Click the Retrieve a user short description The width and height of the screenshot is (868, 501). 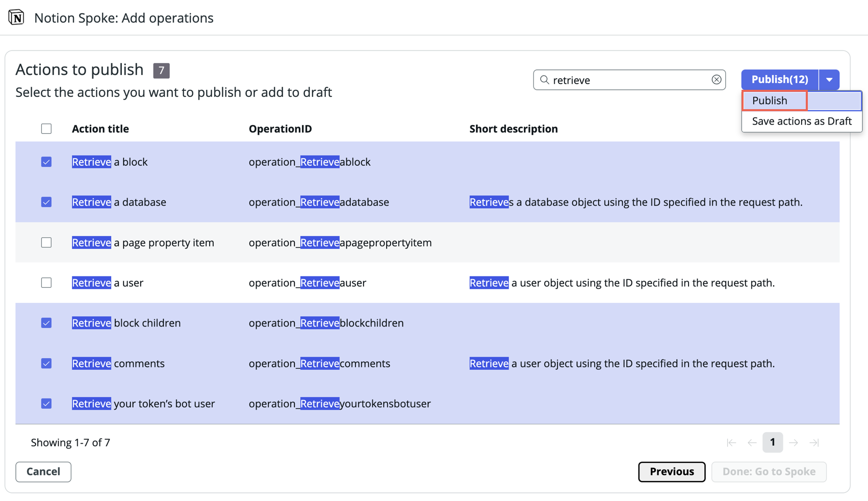coord(622,283)
